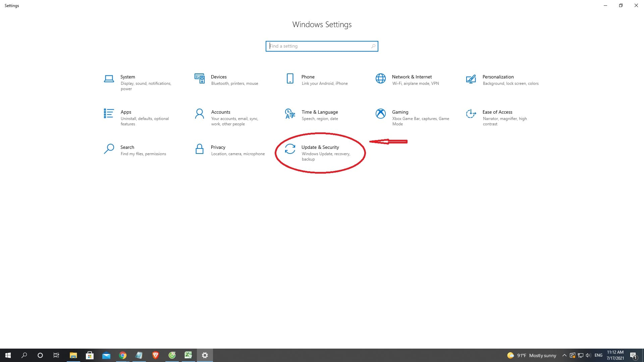Open the Privacy category link
The image size is (644, 362).
pos(218,147)
